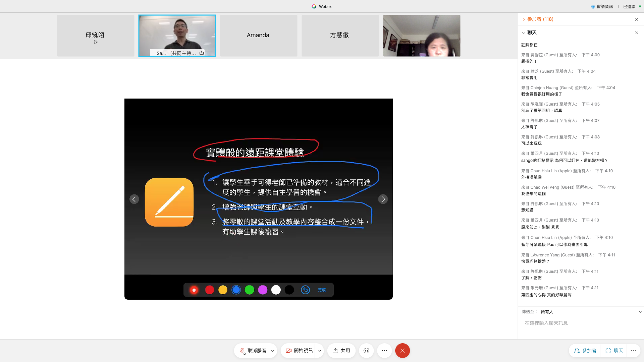Go to previous slide arrow
The width and height of the screenshot is (644, 362).
pos(134,199)
